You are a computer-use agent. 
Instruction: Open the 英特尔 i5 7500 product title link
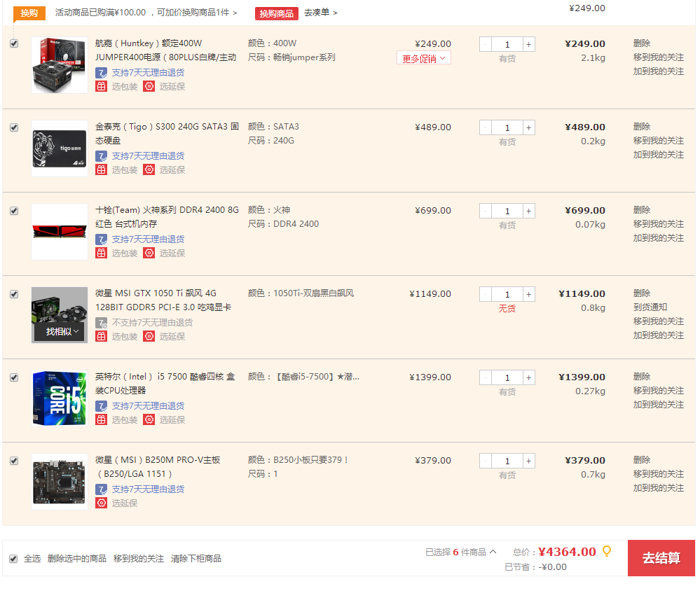pos(165,384)
